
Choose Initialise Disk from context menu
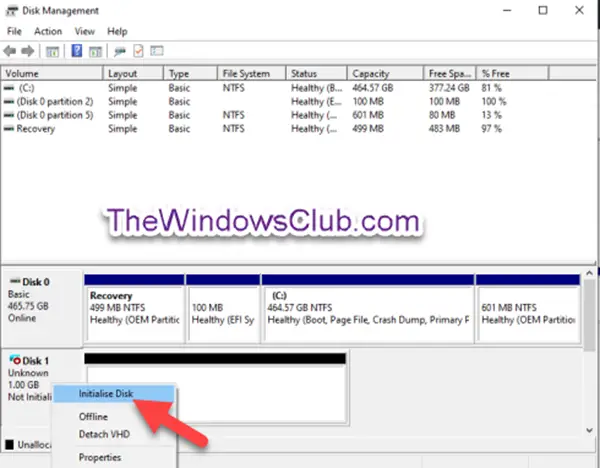click(x=114, y=394)
